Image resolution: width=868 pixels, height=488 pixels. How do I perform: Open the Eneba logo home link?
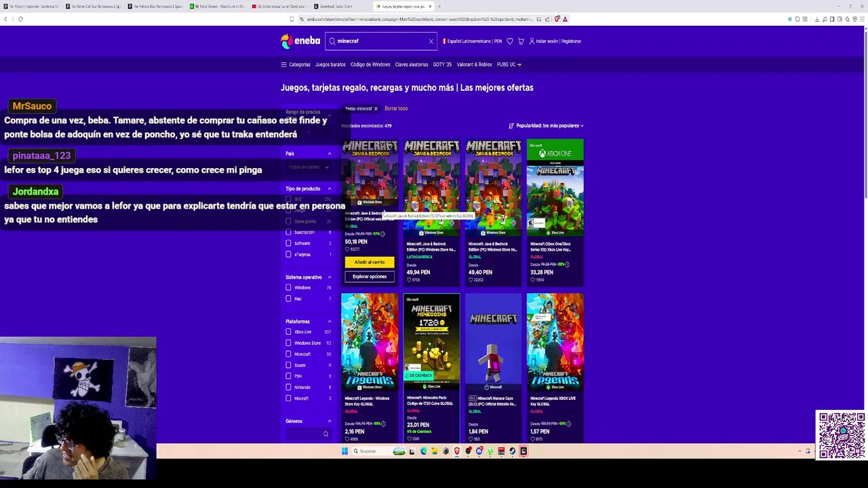tap(300, 41)
